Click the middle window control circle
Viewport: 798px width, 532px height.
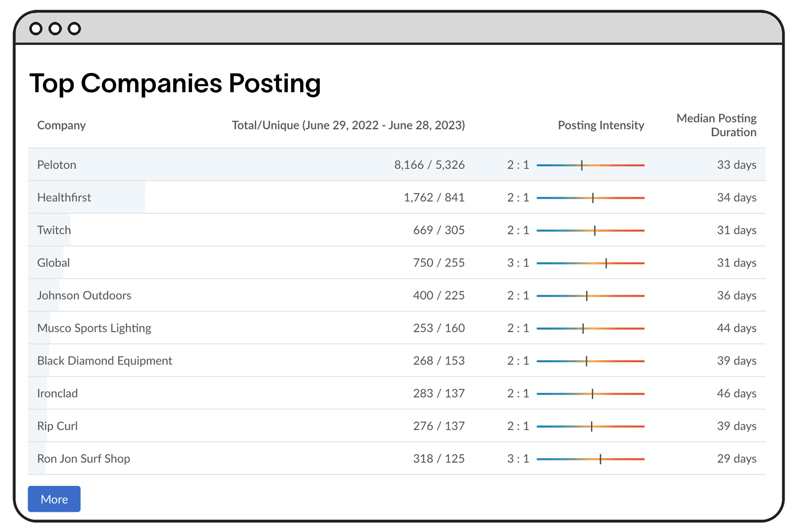(x=55, y=29)
